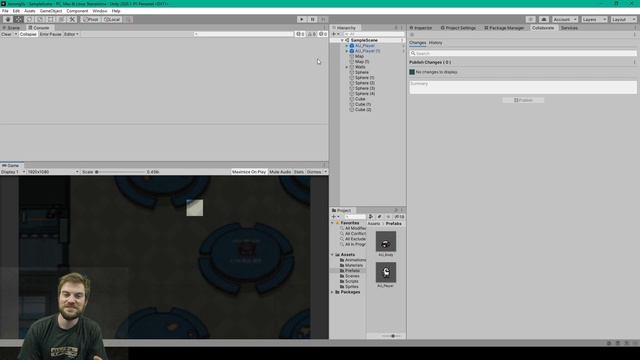Viewport: 640px width, 360px height.
Task: Click the Console search field
Action: pos(243,34)
